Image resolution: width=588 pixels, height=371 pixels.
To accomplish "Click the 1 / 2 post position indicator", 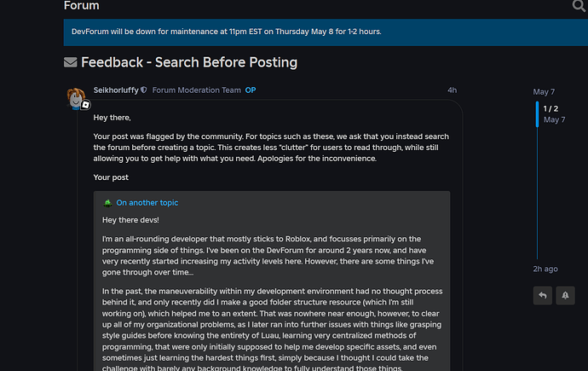I will click(x=551, y=108).
